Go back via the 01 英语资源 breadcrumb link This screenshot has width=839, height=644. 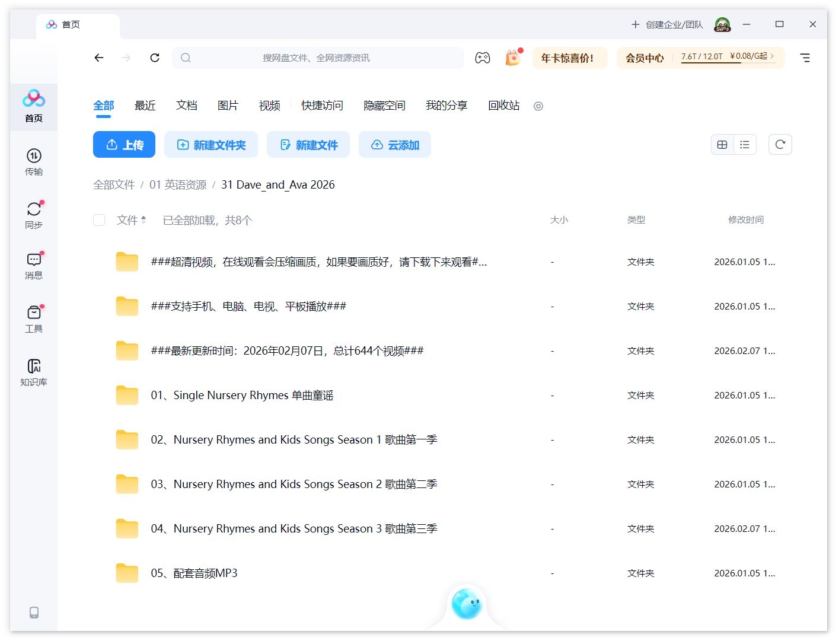point(179,184)
